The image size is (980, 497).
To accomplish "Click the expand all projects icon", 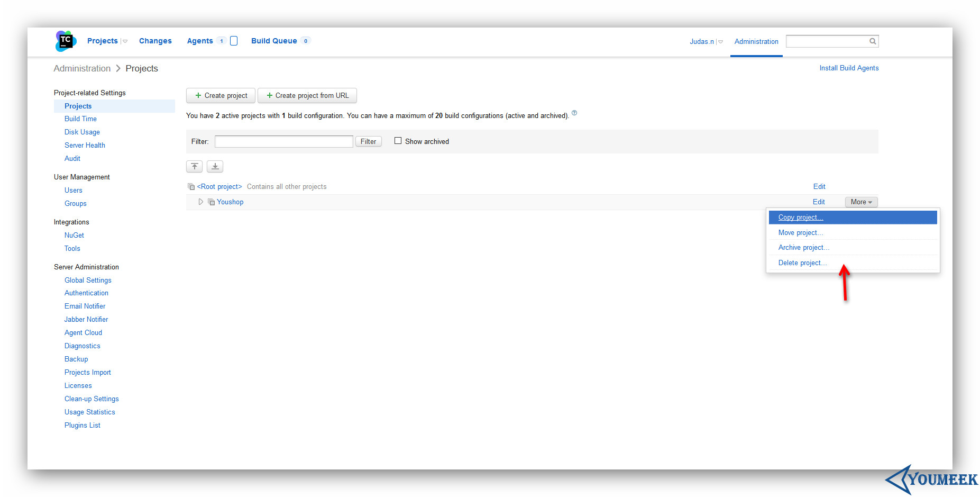I will [215, 166].
